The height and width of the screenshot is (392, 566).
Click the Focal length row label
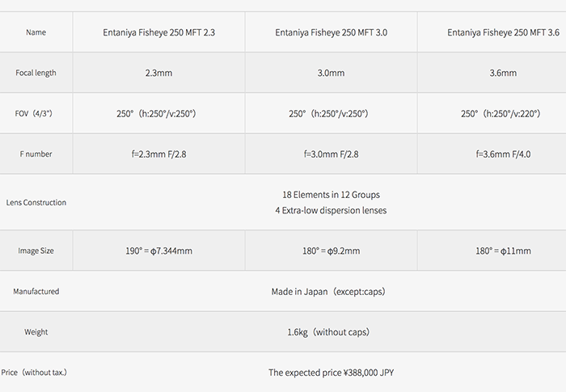[36, 73]
